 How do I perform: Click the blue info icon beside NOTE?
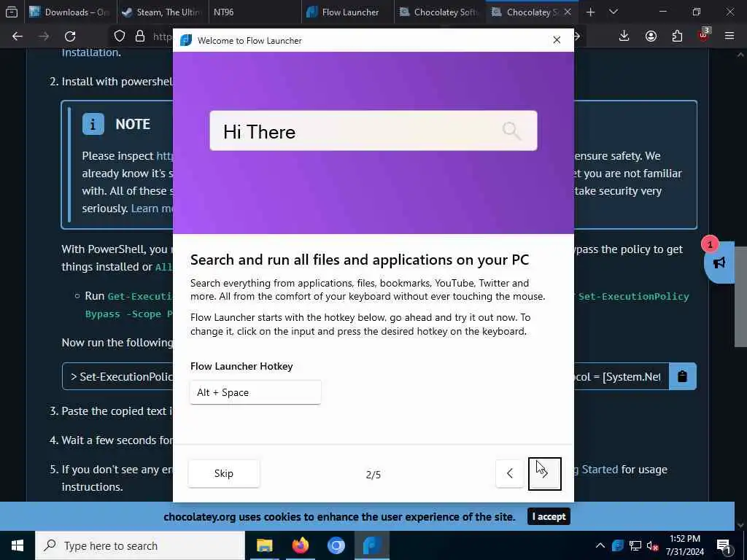[x=93, y=124]
